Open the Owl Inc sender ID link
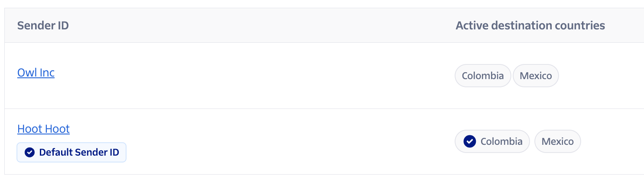The width and height of the screenshot is (644, 185). [x=36, y=73]
